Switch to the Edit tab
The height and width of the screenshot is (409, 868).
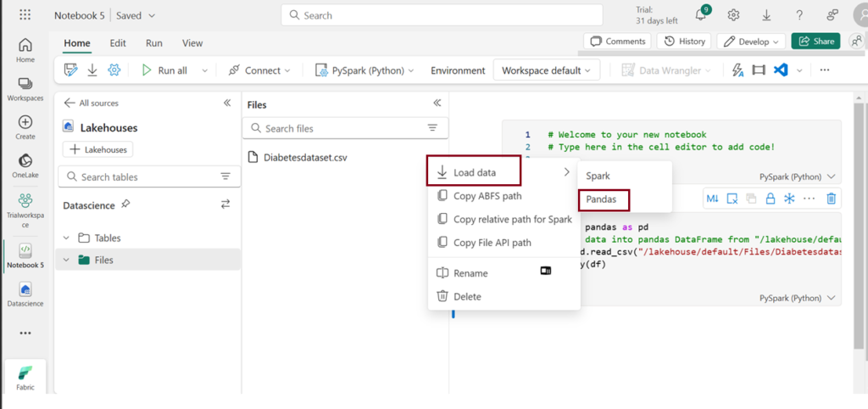tap(118, 43)
